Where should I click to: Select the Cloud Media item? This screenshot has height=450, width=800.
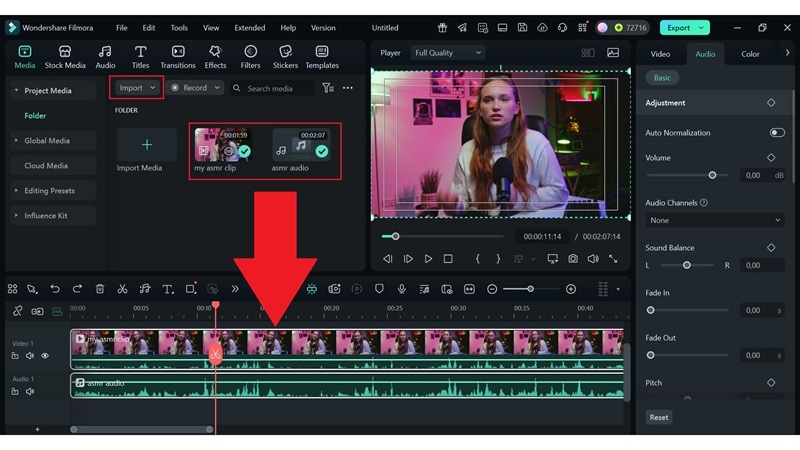(53, 165)
